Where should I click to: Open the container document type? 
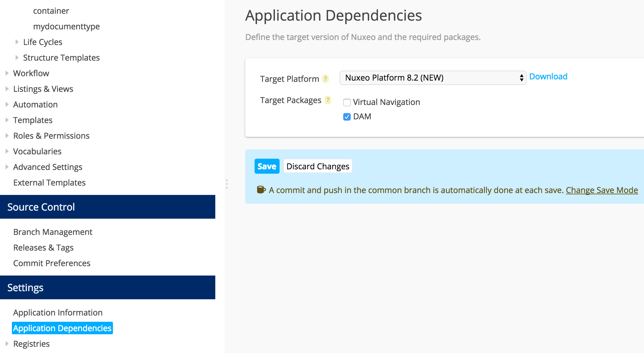point(51,11)
